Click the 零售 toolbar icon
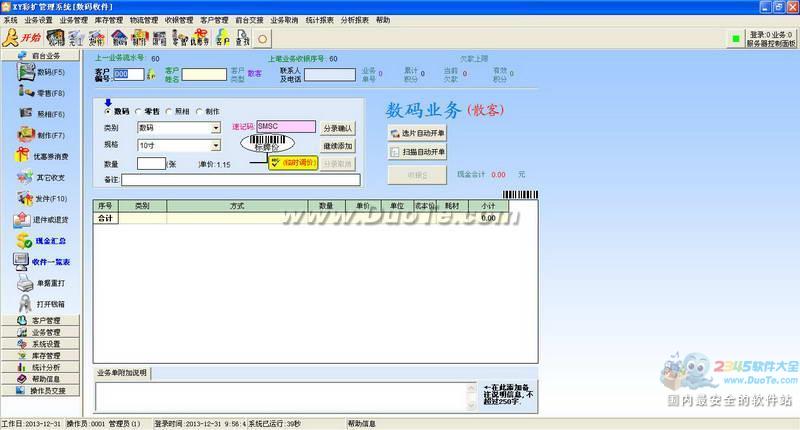The image size is (800, 430). (x=180, y=38)
